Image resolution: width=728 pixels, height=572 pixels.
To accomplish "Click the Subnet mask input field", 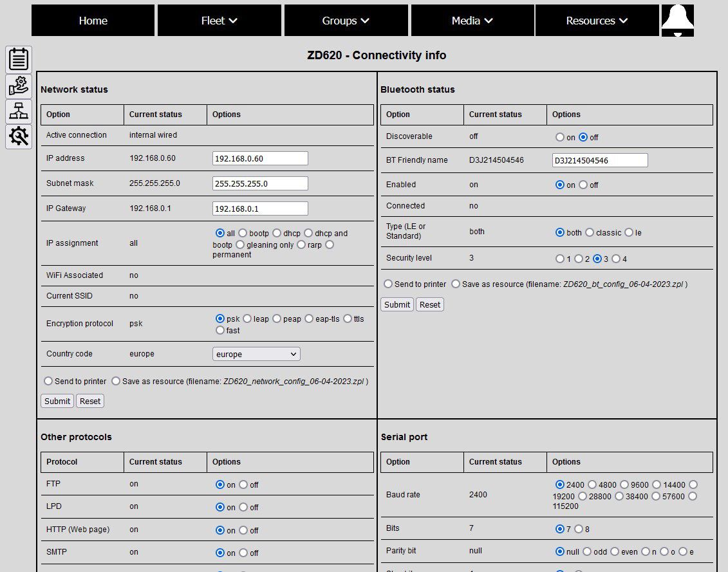I will [x=260, y=183].
